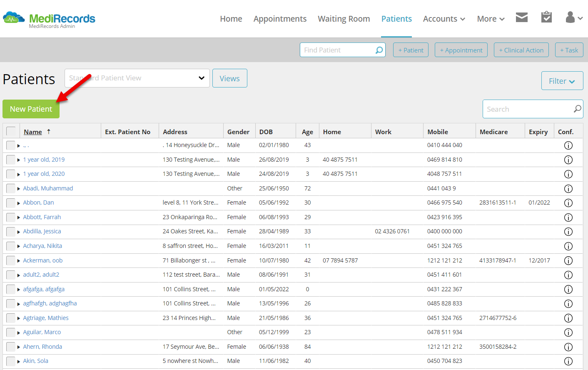Open patient link Acharya, Nikita
The image size is (588, 370).
click(42, 246)
